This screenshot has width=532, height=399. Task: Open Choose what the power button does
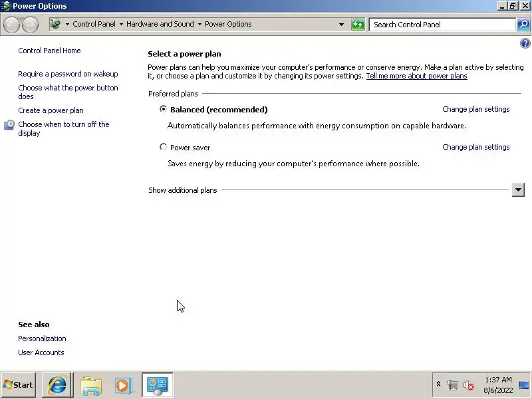click(68, 92)
